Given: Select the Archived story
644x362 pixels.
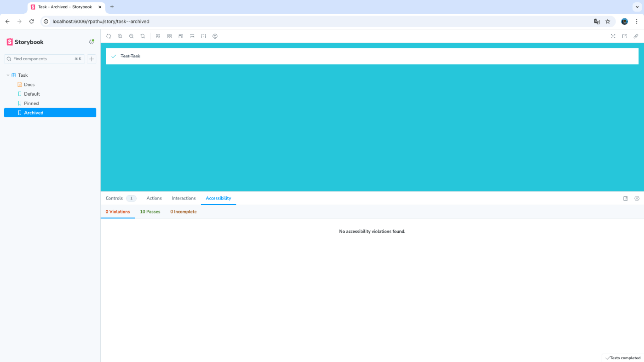Looking at the screenshot, I should click(50, 113).
